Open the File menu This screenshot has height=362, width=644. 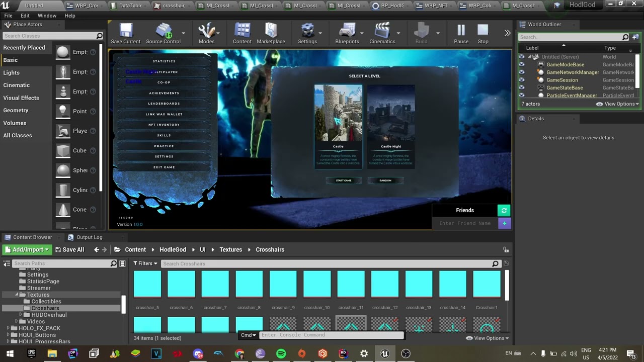click(x=9, y=16)
